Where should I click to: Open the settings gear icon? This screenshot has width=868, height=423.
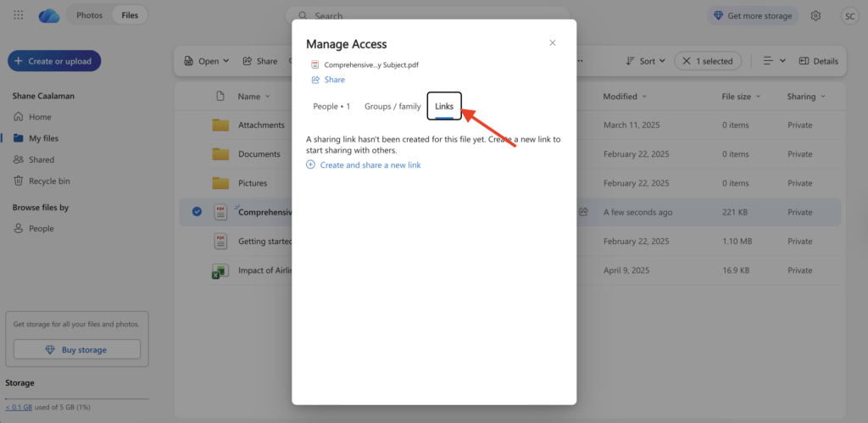click(x=815, y=16)
